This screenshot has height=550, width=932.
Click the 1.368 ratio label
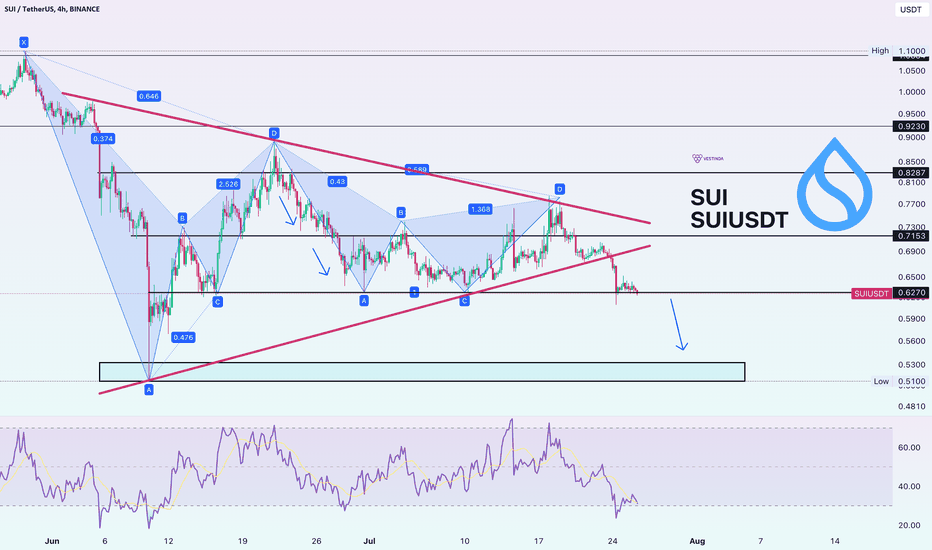(480, 209)
